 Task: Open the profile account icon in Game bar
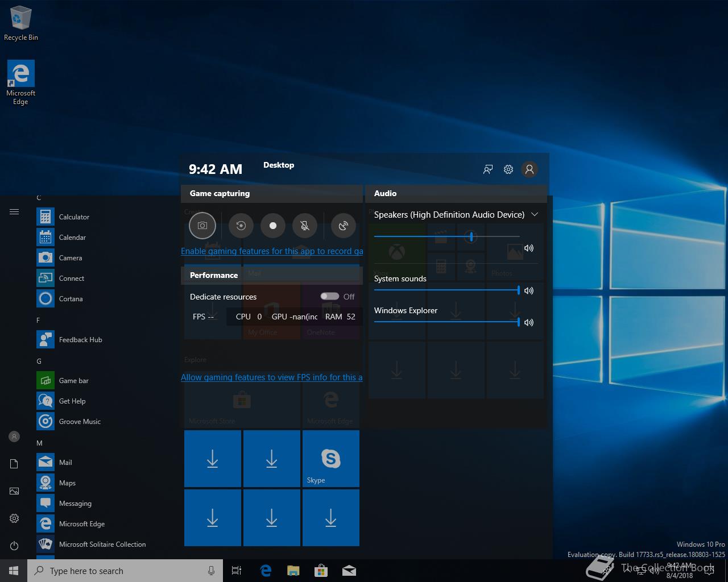pos(530,169)
